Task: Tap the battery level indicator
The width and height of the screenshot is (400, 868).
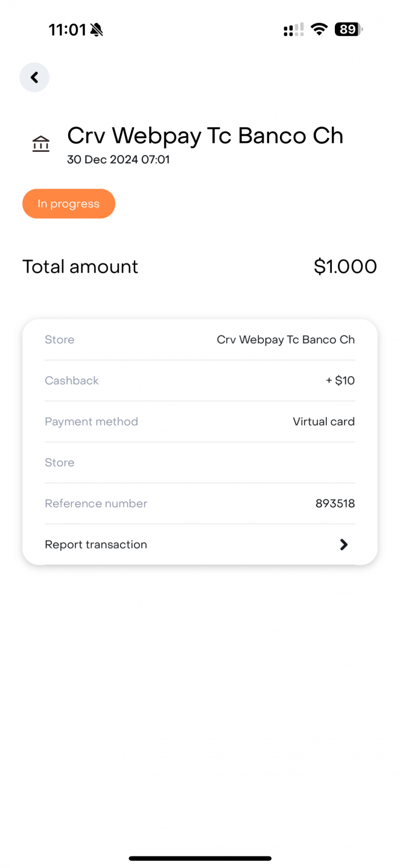Action: tap(349, 30)
